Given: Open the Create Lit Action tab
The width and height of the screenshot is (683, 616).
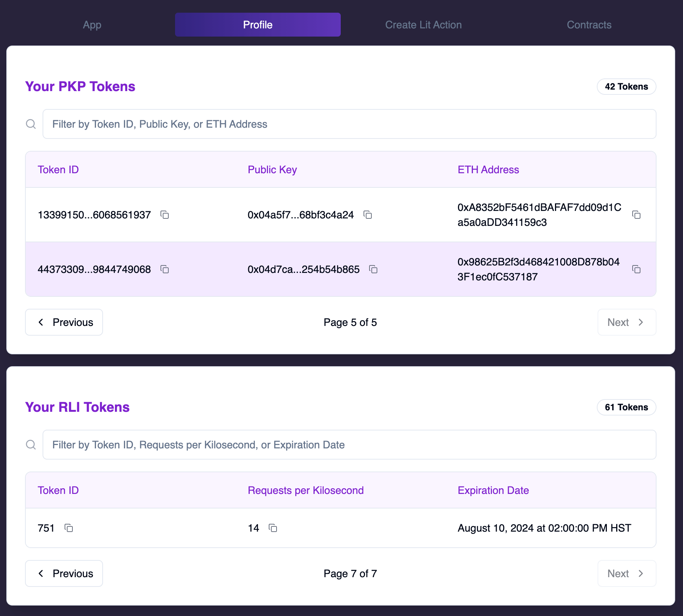Looking at the screenshot, I should (423, 25).
